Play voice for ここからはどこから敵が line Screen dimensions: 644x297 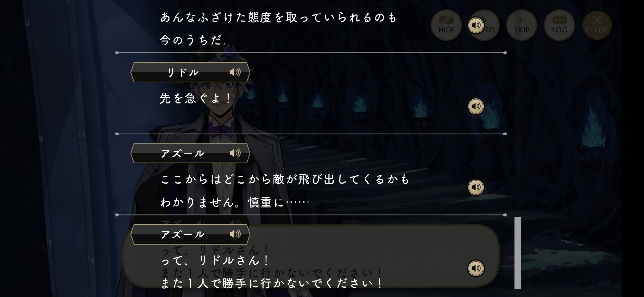click(476, 187)
